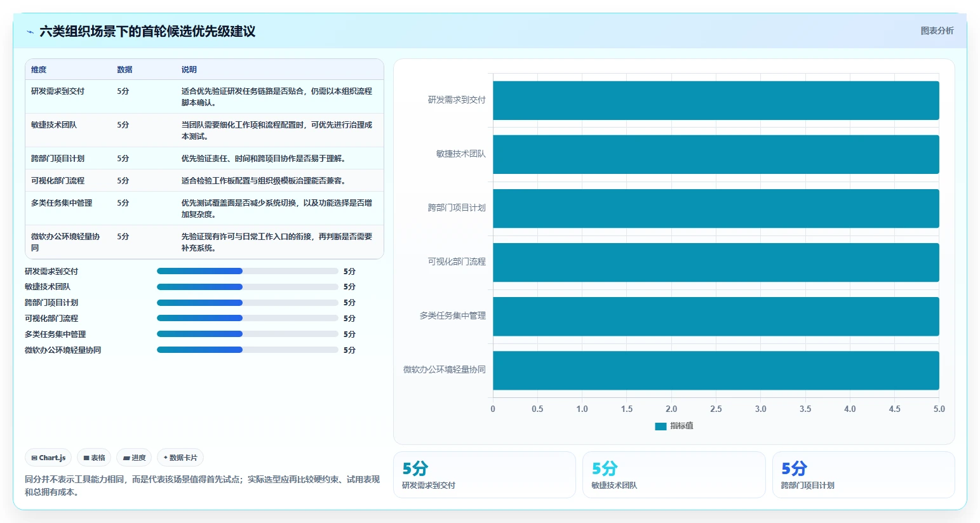Click the 敏捷技术团队 chart bar
This screenshot has height=523, width=980.
(x=716, y=154)
